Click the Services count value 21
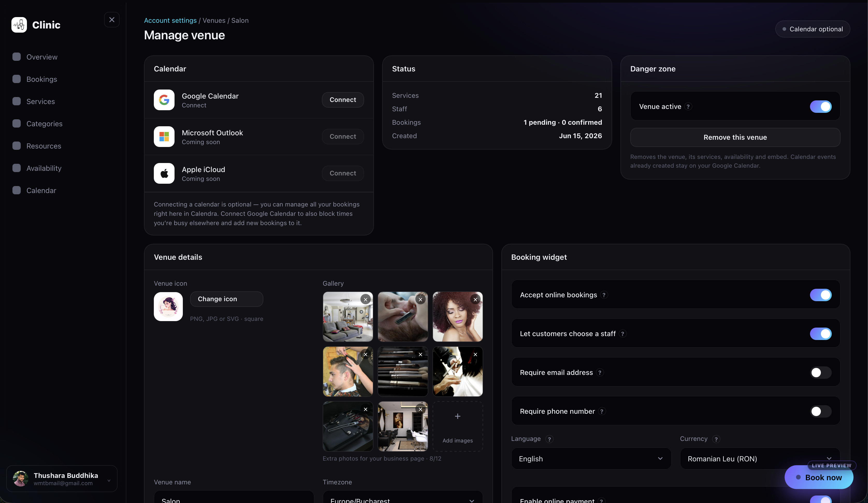868x503 pixels. pyautogui.click(x=598, y=95)
